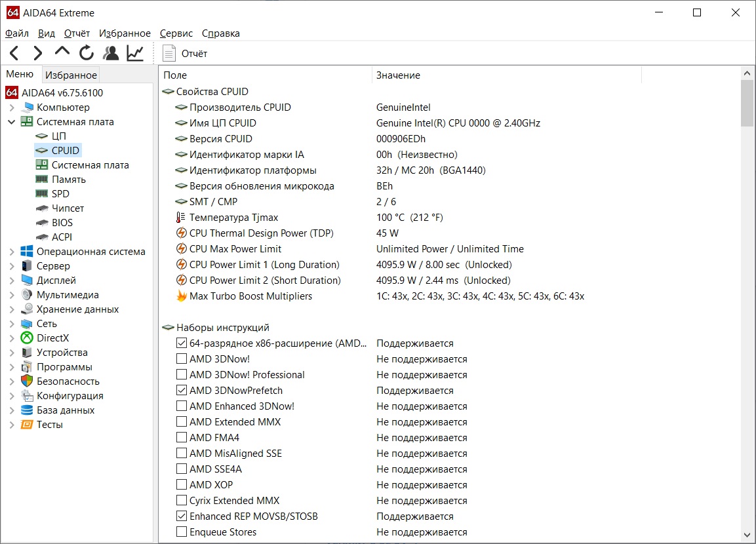Expand the Компьютер tree node
The height and width of the screenshot is (544, 756).
pyautogui.click(x=11, y=107)
